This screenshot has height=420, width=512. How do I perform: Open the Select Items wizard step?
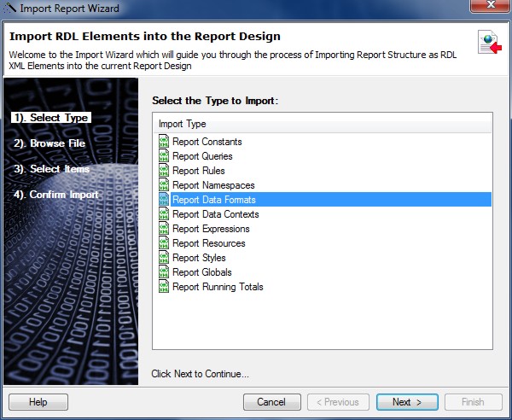pyautogui.click(x=51, y=169)
